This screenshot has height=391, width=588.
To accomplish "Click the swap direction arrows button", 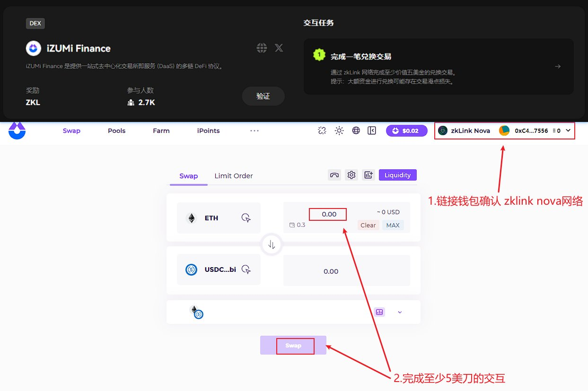I will pos(272,244).
